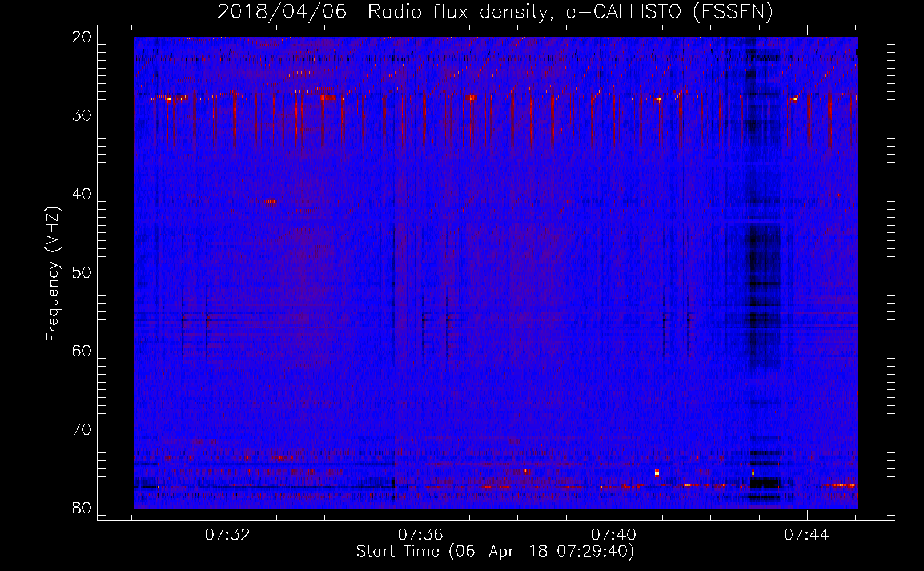Click the time tick label '07:44'
924x571 pixels.
click(x=806, y=535)
